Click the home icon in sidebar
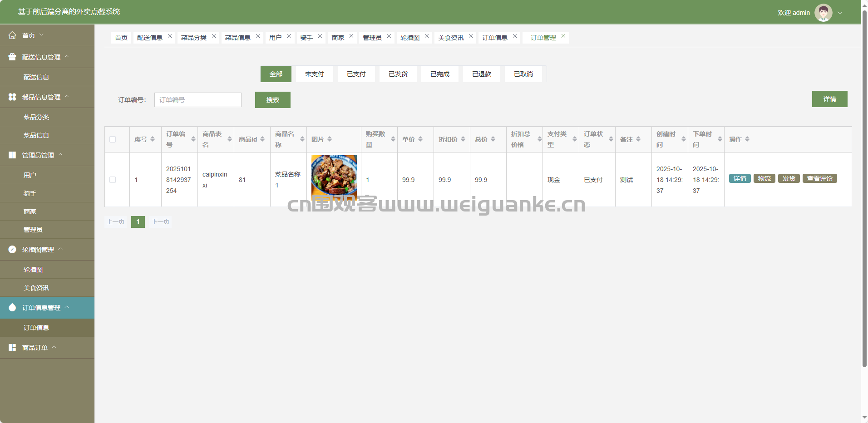 (x=12, y=35)
